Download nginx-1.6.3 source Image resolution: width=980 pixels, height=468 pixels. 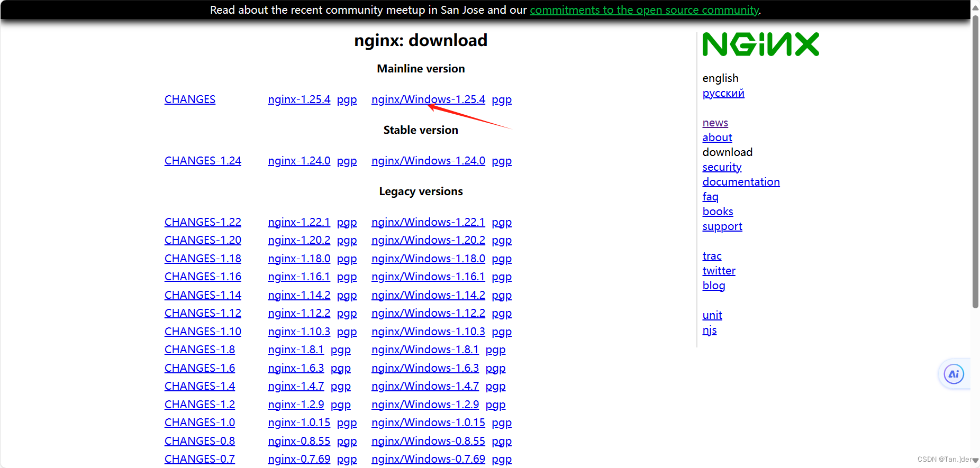tap(296, 368)
